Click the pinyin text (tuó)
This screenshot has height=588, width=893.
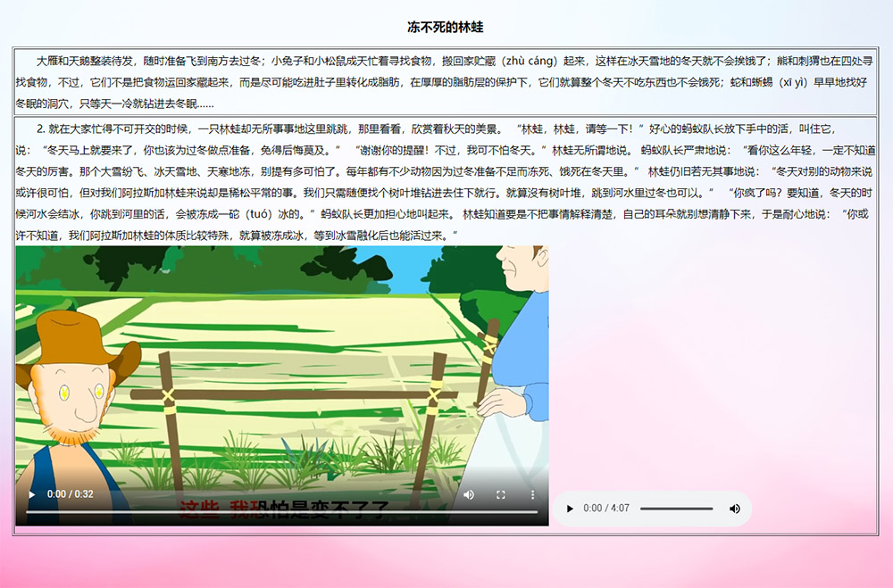pos(260,214)
